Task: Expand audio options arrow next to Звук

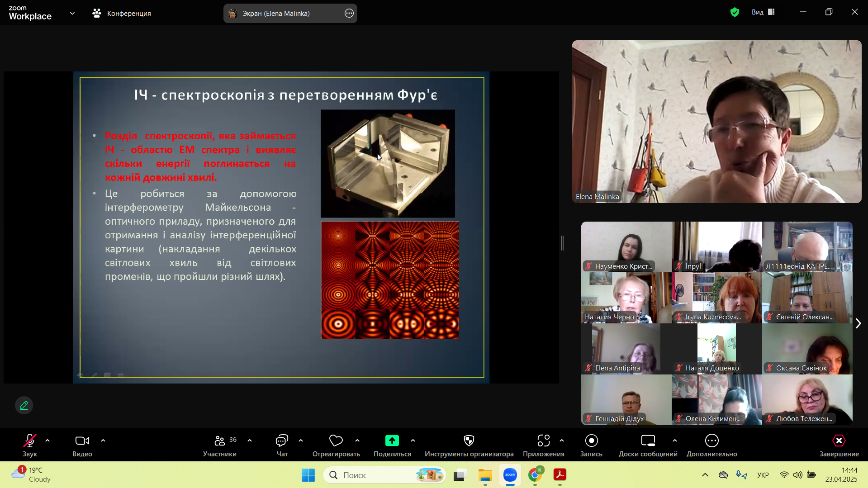Action: 47,441
